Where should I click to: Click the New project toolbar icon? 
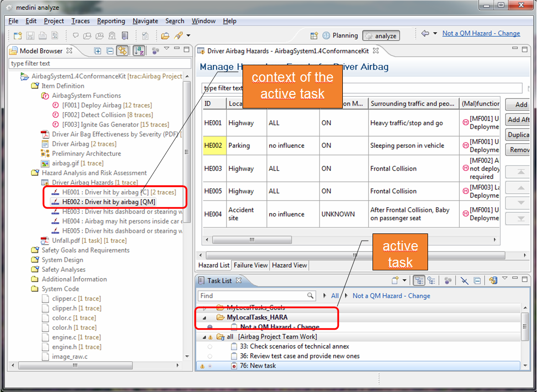coord(18,36)
